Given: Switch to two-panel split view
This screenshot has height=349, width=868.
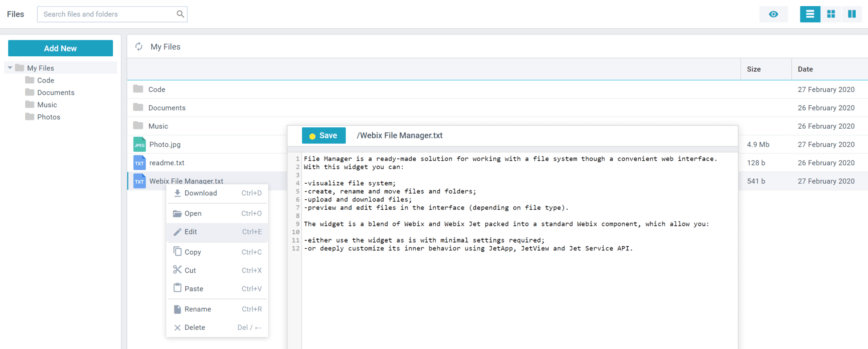Looking at the screenshot, I should (x=851, y=14).
